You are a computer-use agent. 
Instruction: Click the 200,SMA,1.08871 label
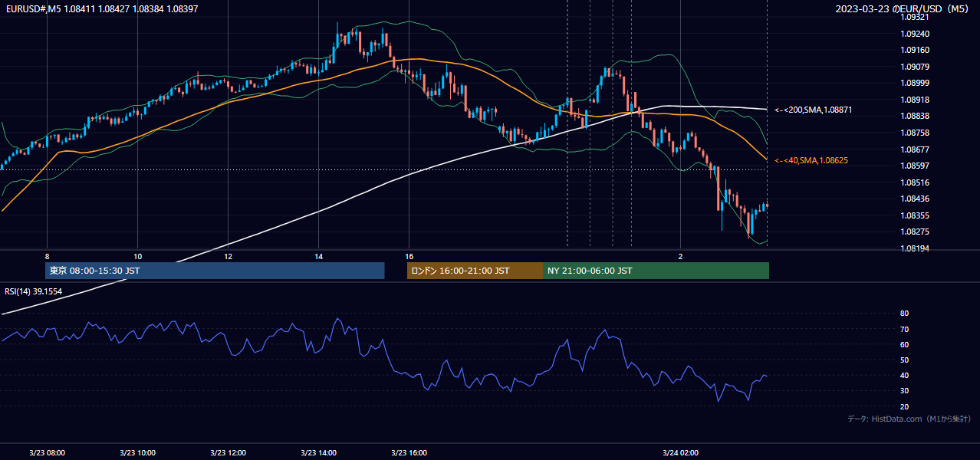[814, 110]
